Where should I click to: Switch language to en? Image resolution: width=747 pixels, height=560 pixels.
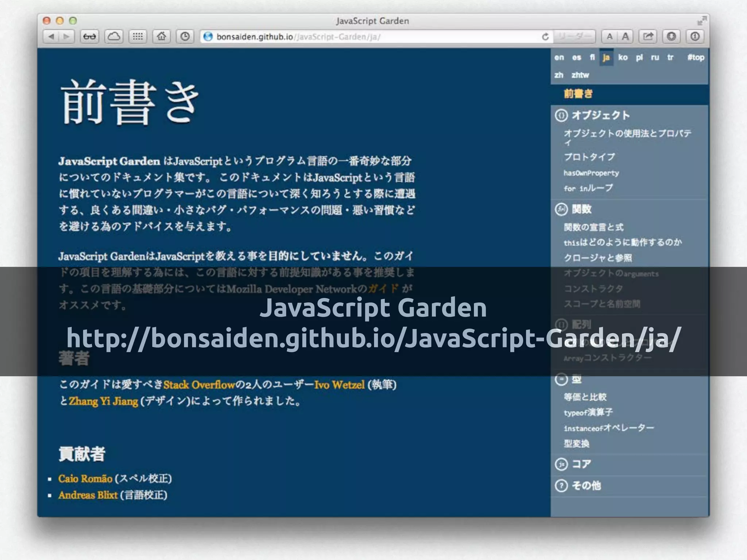(x=559, y=58)
